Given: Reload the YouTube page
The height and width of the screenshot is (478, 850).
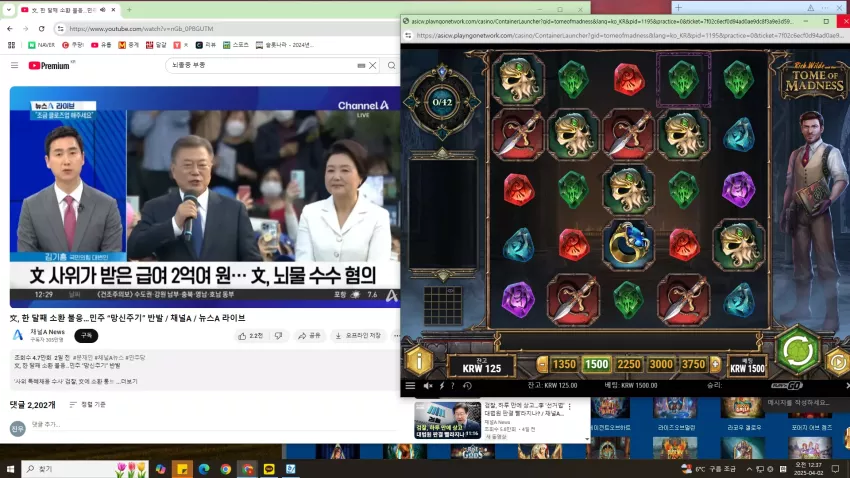Looking at the screenshot, I should pyautogui.click(x=42, y=28).
